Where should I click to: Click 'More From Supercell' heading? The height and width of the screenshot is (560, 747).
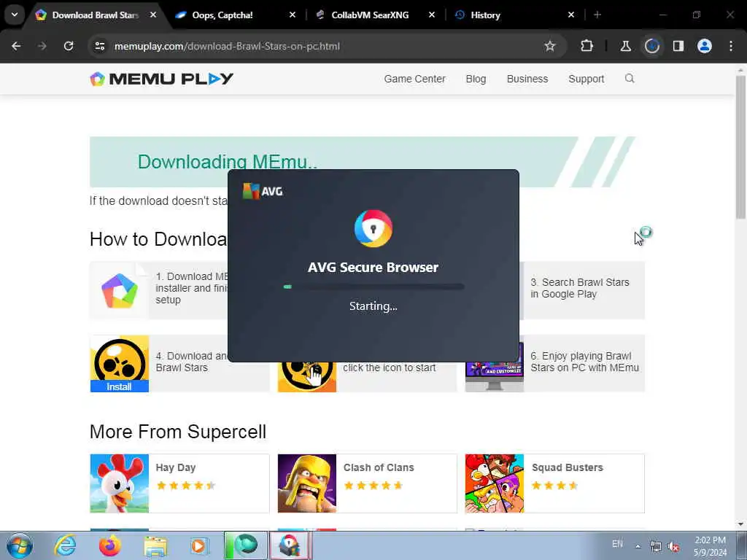tap(178, 432)
